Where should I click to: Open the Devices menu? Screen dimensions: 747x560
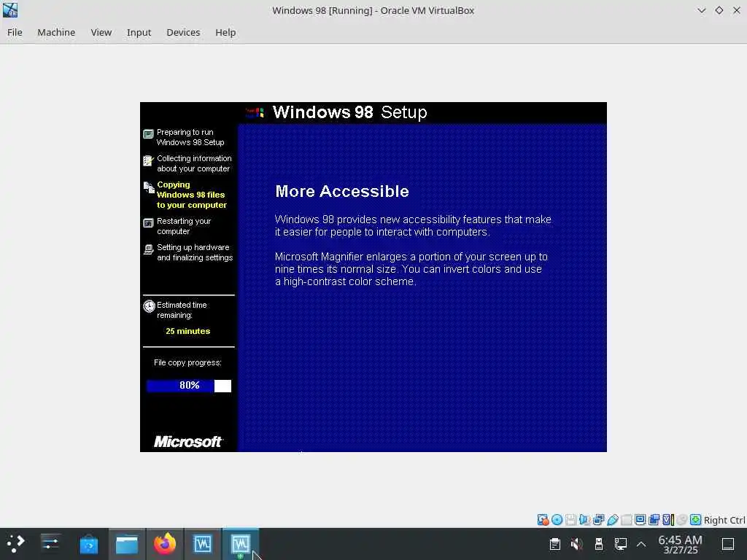point(183,32)
